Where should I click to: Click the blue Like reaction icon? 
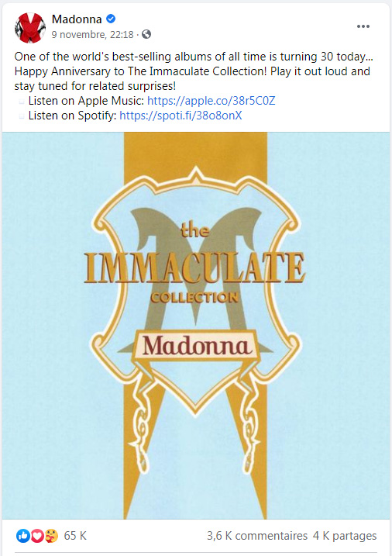pos(23,536)
